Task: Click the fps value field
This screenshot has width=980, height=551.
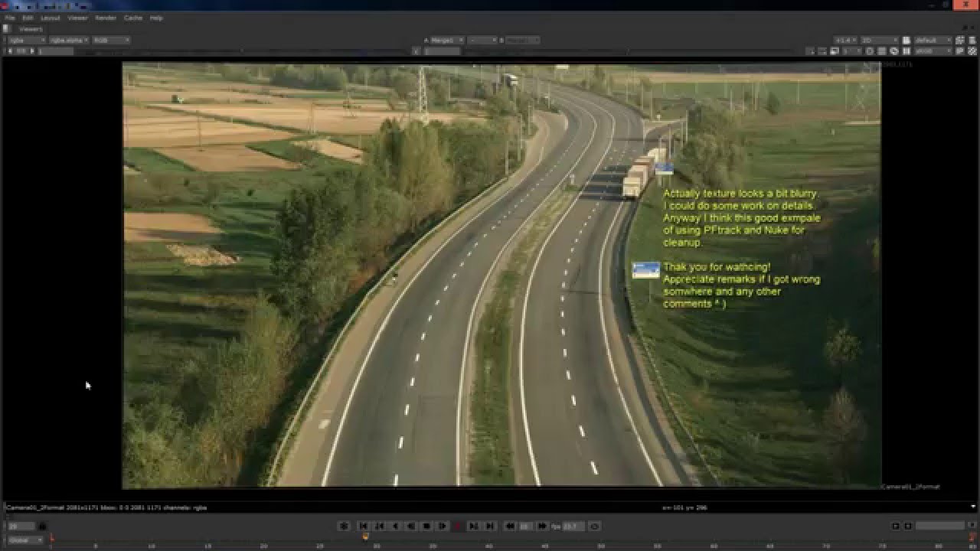Action: (x=573, y=526)
